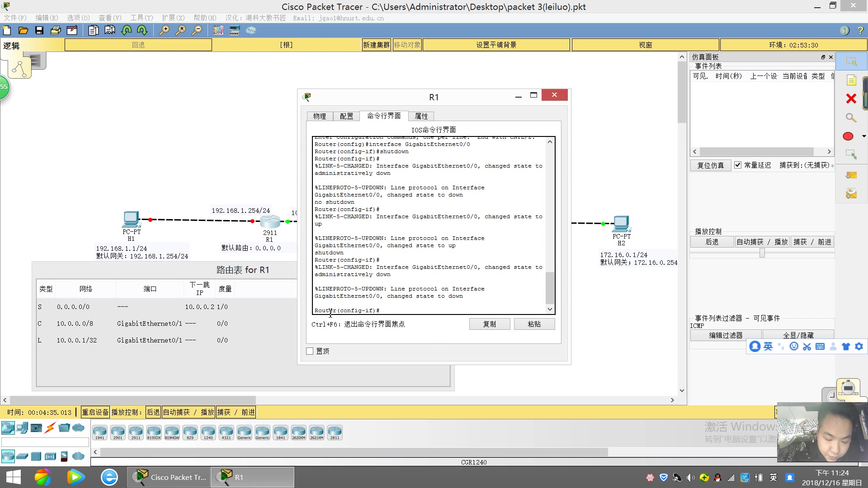Select the red ellipse Draw tool
This screenshot has height=488, width=868.
pos(848,136)
